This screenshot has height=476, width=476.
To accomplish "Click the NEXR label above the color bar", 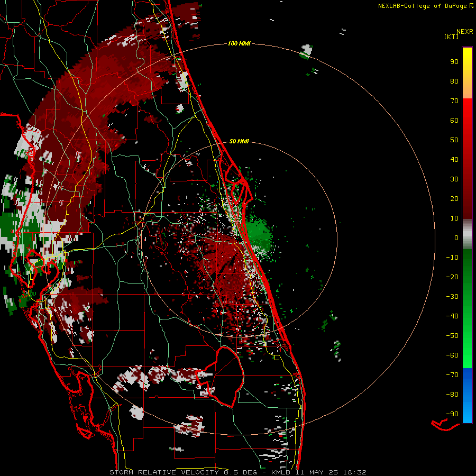I will [x=465, y=32].
